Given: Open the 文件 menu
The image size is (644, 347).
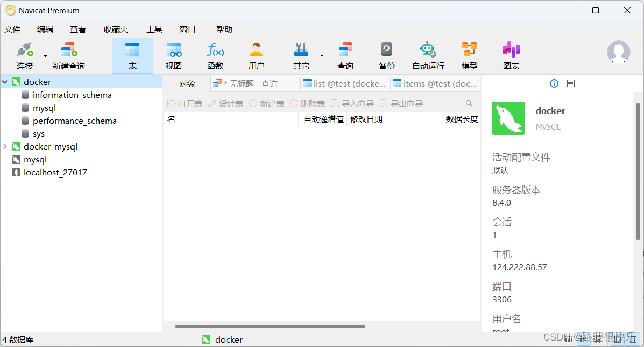Looking at the screenshot, I should click(x=12, y=30).
